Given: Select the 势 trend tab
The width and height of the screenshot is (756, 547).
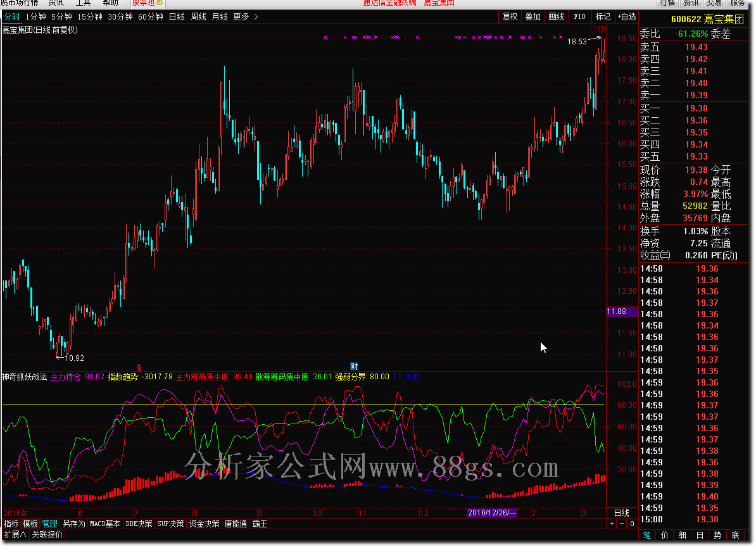Looking at the screenshot, I should click(717, 535).
